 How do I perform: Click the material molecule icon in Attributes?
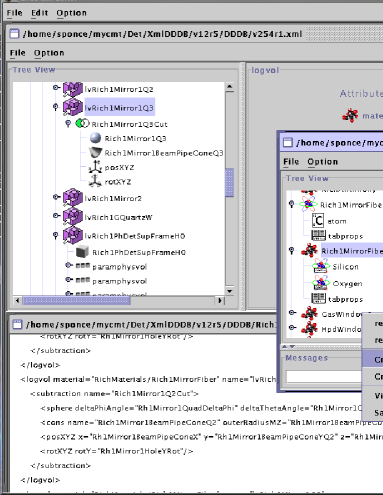coord(350,115)
